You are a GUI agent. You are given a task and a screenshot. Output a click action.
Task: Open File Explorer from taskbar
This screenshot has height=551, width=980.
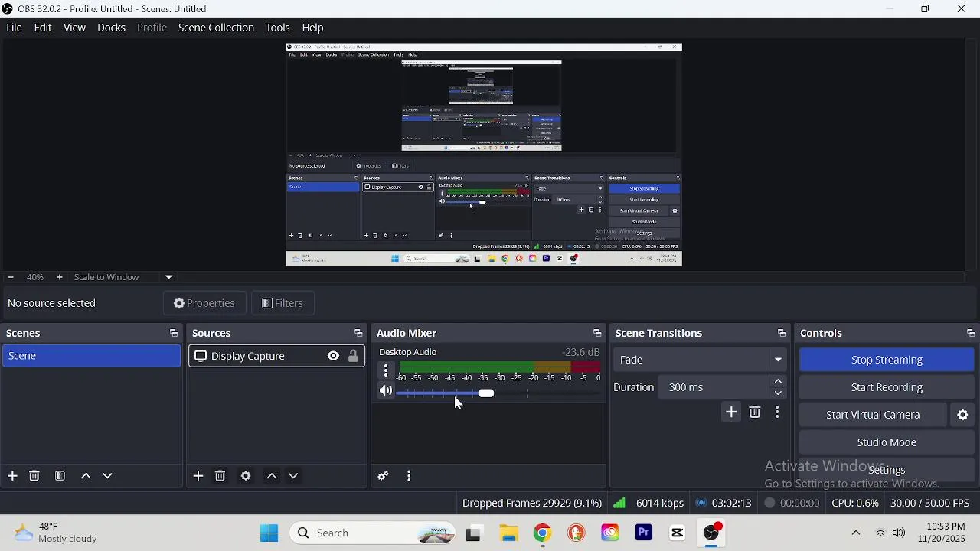[509, 533]
